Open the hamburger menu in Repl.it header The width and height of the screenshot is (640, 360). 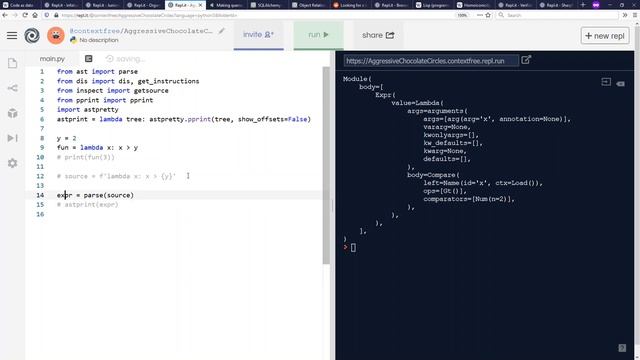12,36
